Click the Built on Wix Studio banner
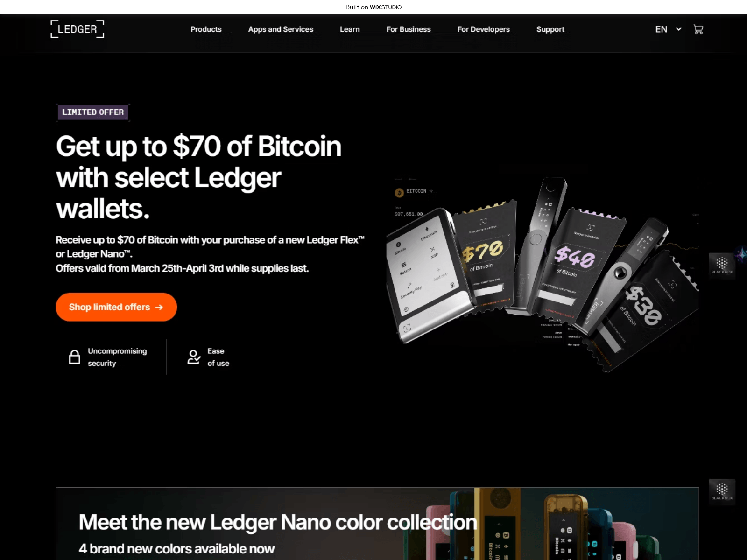The width and height of the screenshot is (747, 560). pos(373,7)
